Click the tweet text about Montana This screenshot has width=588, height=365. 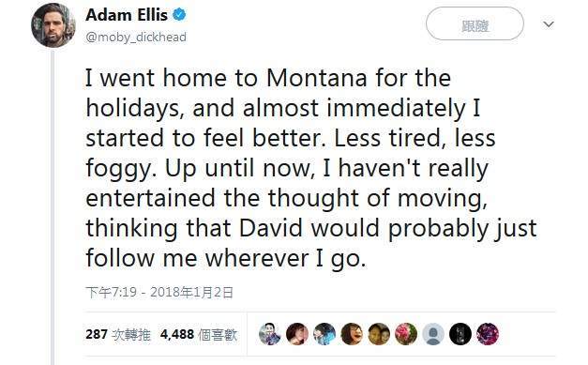[x=310, y=168]
